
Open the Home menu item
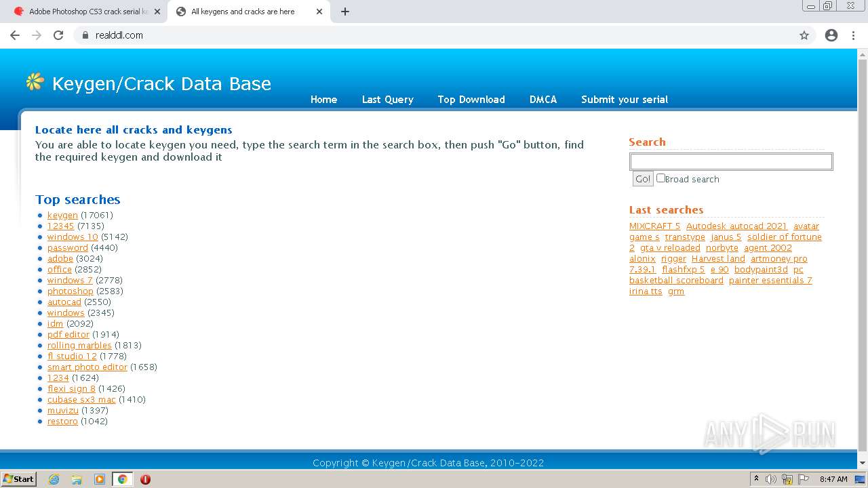click(323, 100)
